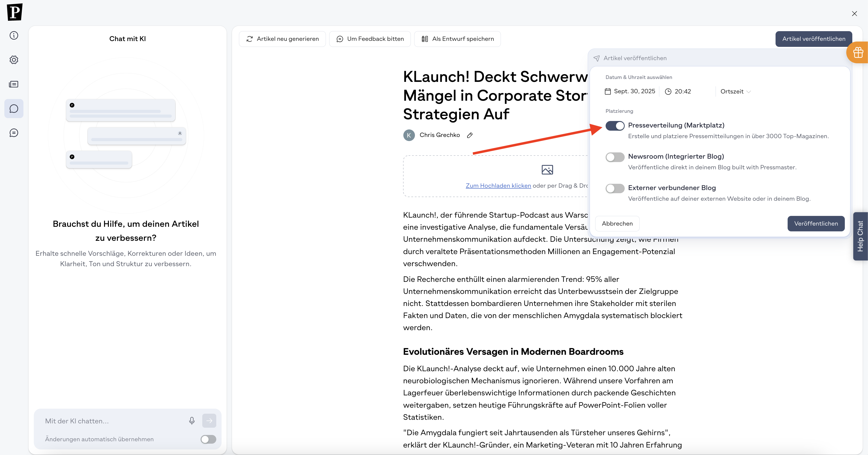Click the K avatar of the author
The width and height of the screenshot is (868, 455).
[409, 135]
